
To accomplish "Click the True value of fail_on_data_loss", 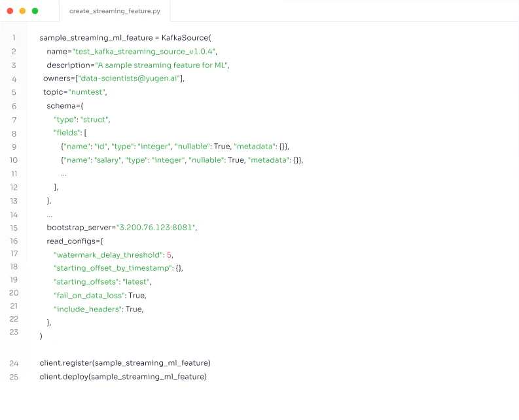I will [x=135, y=296].
